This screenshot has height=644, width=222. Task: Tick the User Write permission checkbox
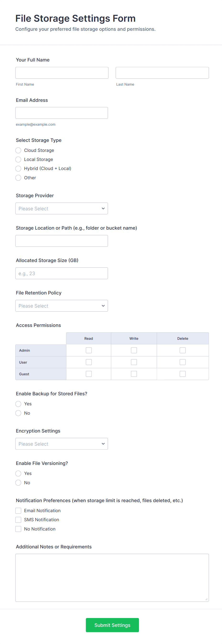tap(134, 362)
